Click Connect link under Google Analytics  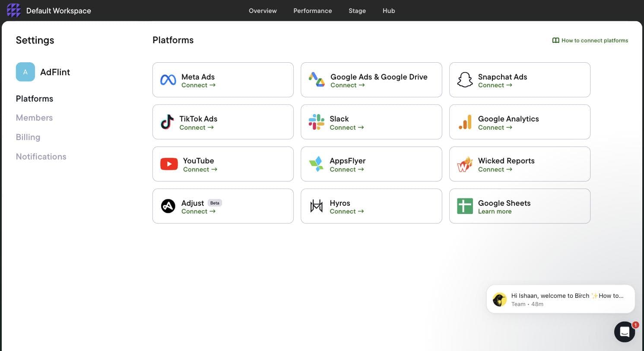(495, 128)
